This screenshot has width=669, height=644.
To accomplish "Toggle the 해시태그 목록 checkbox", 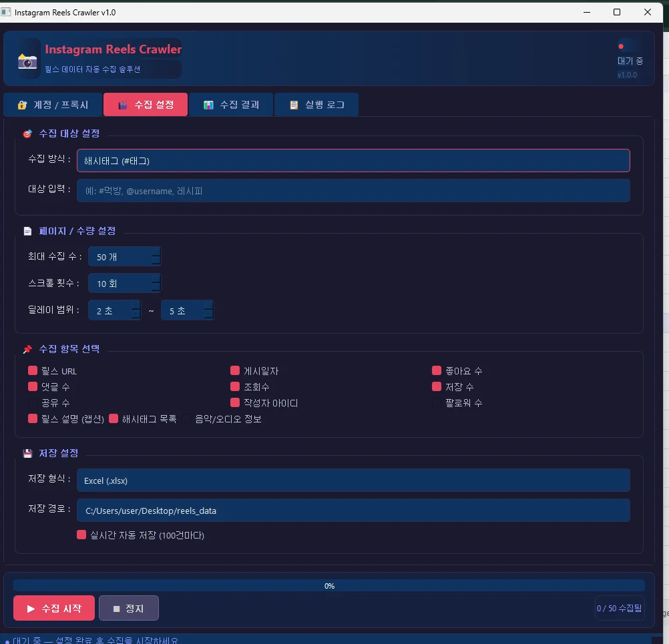I will pyautogui.click(x=114, y=419).
